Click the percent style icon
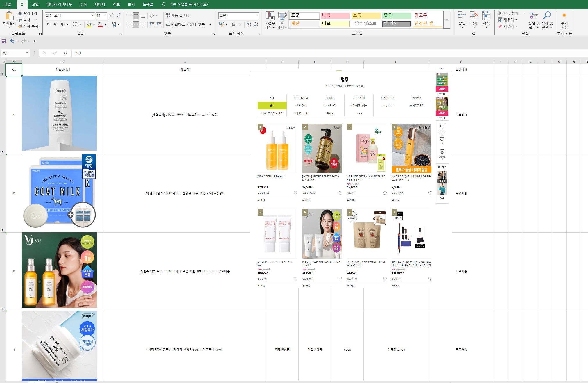The image size is (588, 383). (x=233, y=24)
